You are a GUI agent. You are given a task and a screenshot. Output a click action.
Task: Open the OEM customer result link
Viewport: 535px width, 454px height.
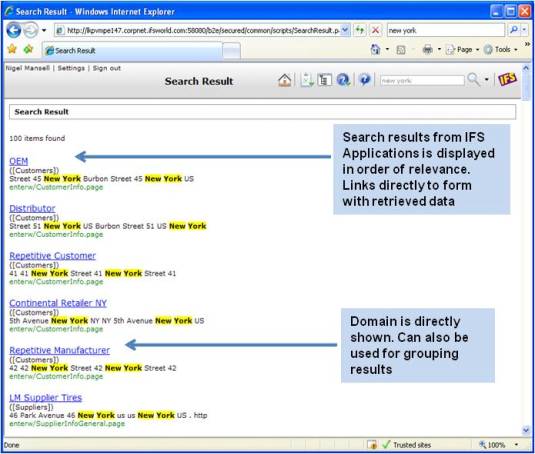[19, 161]
